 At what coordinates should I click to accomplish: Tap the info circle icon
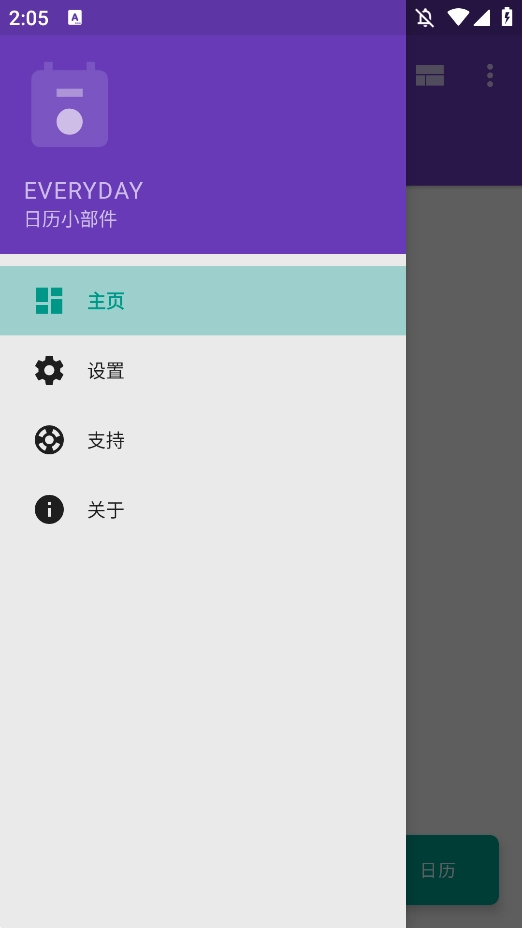(x=49, y=510)
